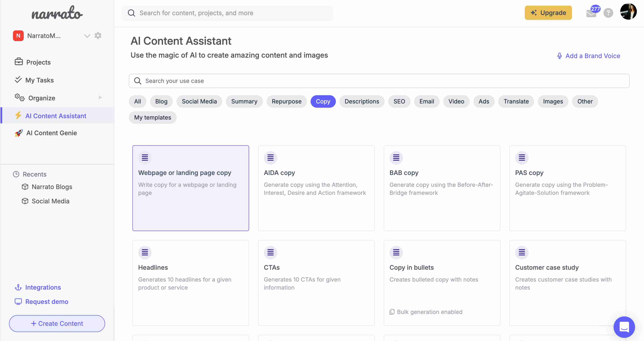This screenshot has height=341, width=644.
Task: Expand the NarratoM workspace dropdown chevron
Action: [x=87, y=36]
